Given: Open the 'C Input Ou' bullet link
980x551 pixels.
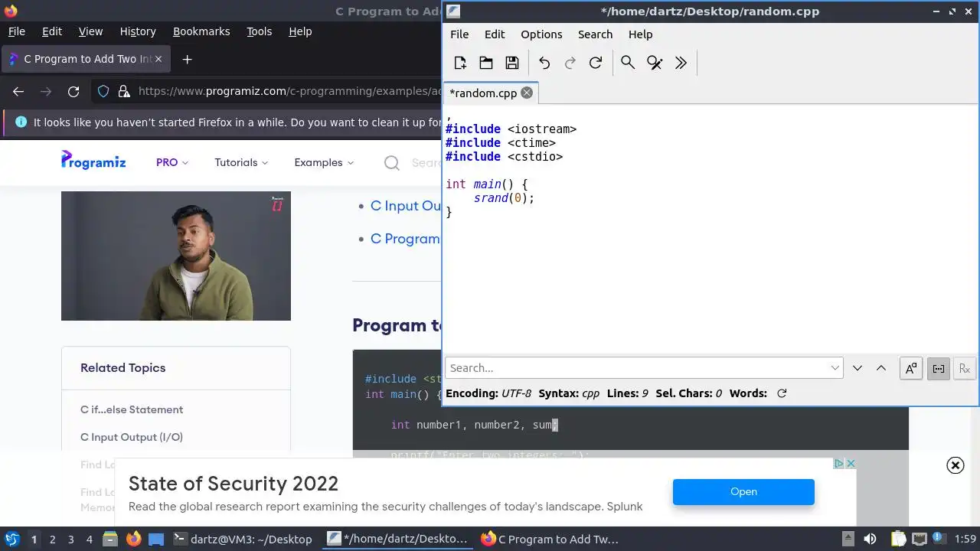Looking at the screenshot, I should click(x=406, y=206).
